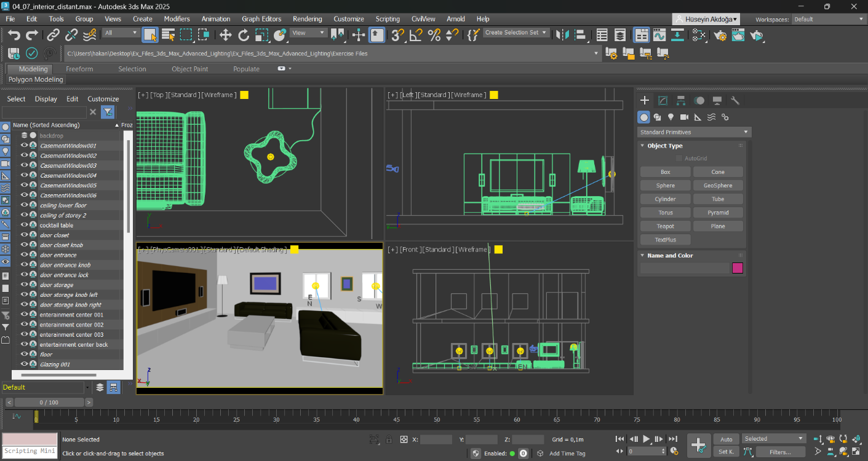The width and height of the screenshot is (868, 461).
Task: Toggle the Enabled state indicator
Action: (x=512, y=454)
